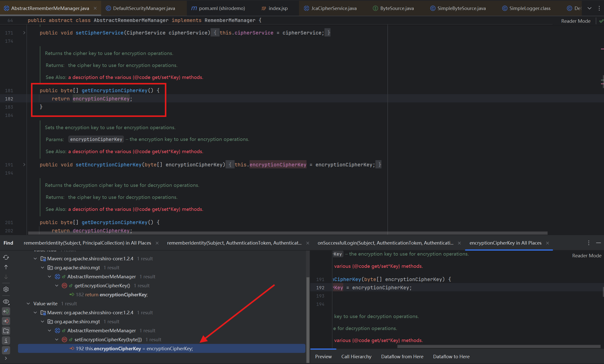Toggle the Show Write Access filter

6,321
